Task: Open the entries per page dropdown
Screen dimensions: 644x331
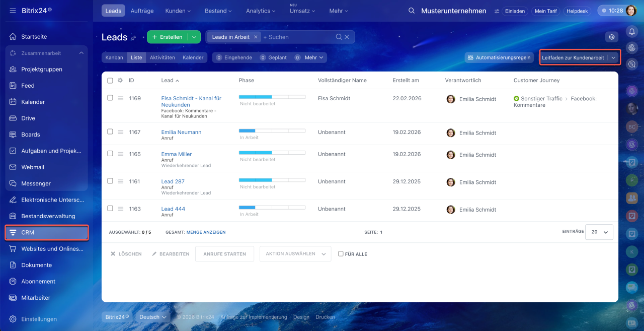Action: (599, 232)
